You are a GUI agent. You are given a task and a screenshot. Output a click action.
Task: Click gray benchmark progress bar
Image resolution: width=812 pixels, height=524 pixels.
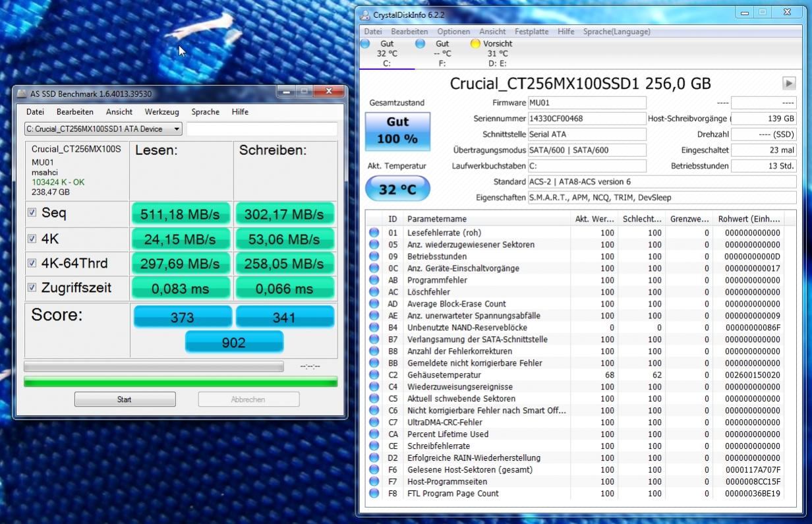click(x=154, y=366)
